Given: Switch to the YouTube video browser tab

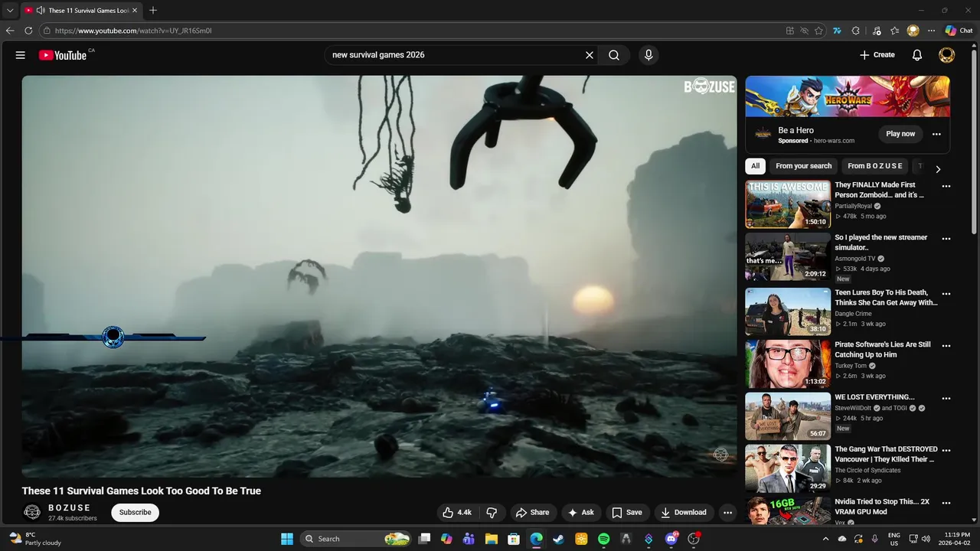Looking at the screenshot, I should point(81,11).
